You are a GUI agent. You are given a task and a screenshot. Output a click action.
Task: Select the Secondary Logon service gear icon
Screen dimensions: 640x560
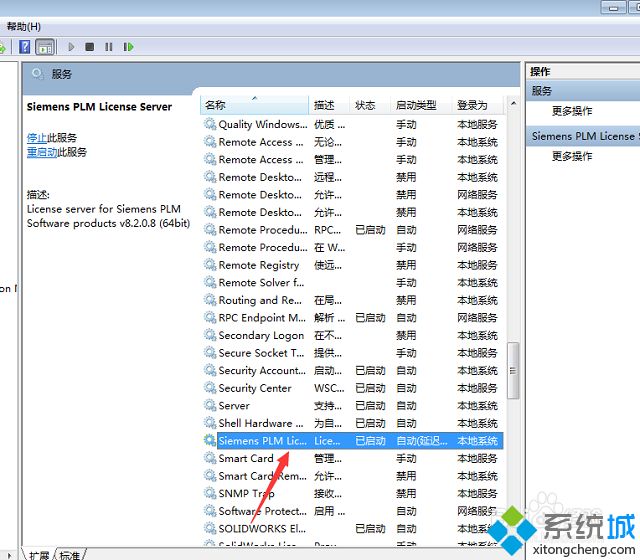[210, 335]
